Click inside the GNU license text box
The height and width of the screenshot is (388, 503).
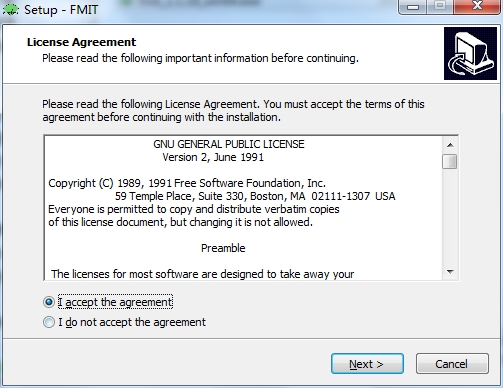(x=243, y=208)
